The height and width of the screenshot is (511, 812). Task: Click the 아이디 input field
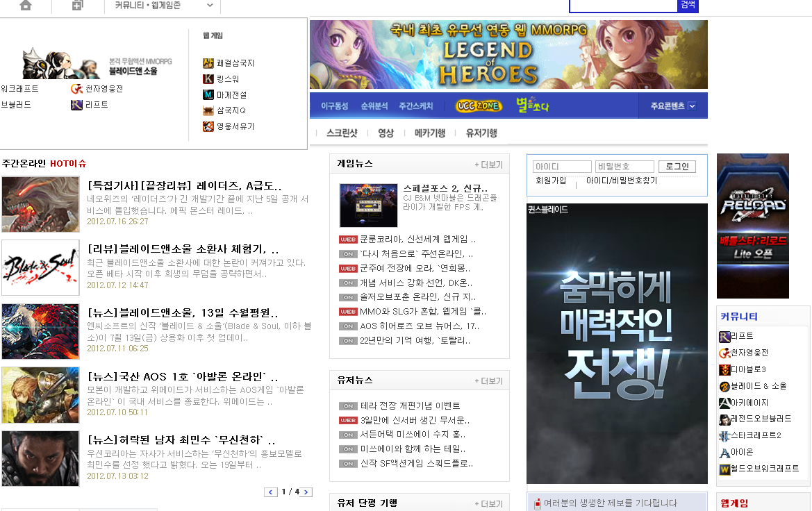pyautogui.click(x=561, y=166)
